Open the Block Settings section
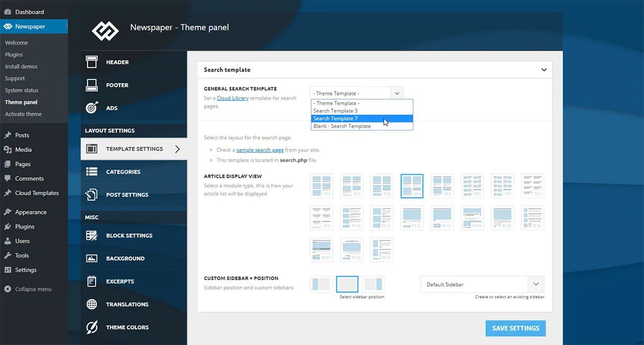The height and width of the screenshot is (345, 644). click(134, 236)
